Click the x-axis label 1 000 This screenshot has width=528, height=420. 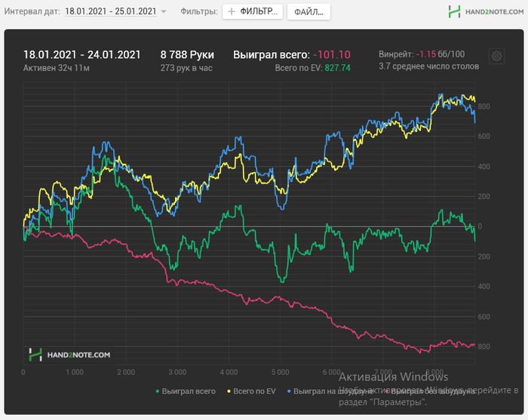(75, 372)
